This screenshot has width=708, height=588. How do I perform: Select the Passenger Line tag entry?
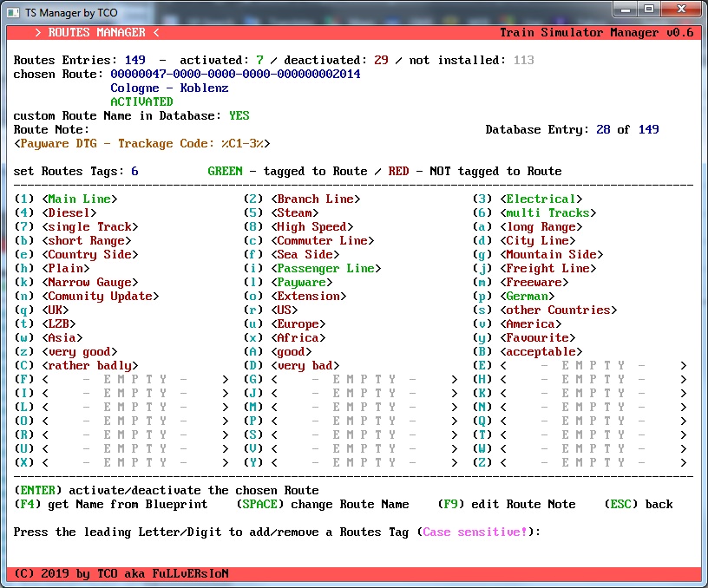[312, 269]
